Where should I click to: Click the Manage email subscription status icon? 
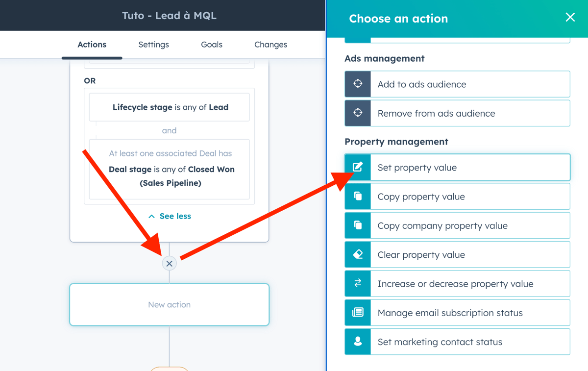pos(358,313)
